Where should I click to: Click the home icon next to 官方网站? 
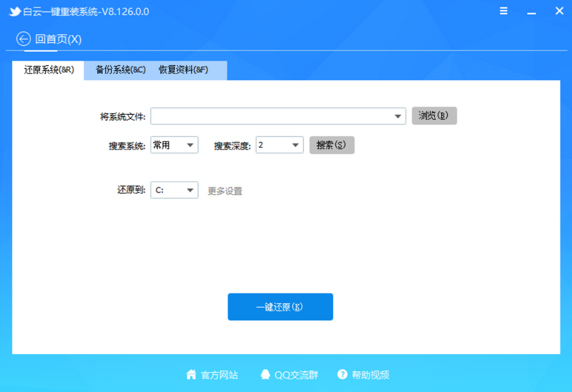[191, 375]
